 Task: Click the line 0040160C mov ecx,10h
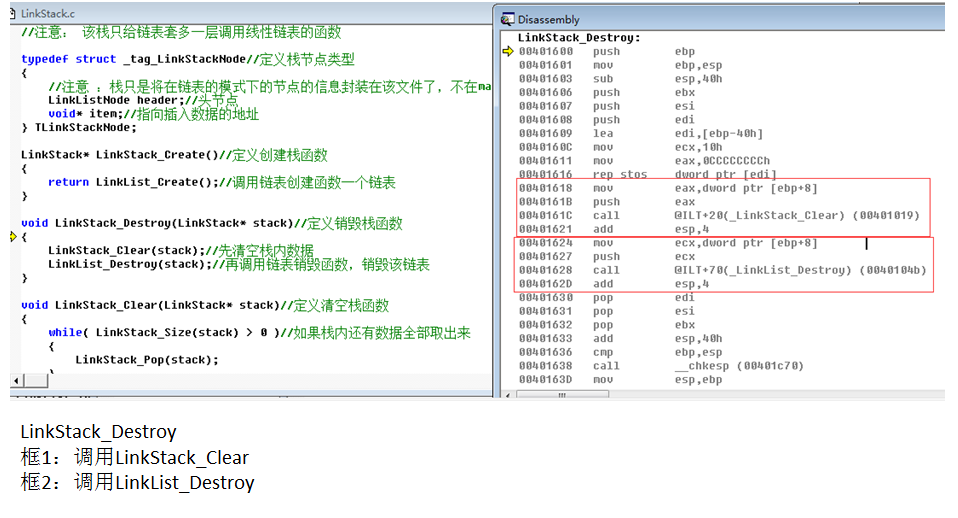coord(620,147)
